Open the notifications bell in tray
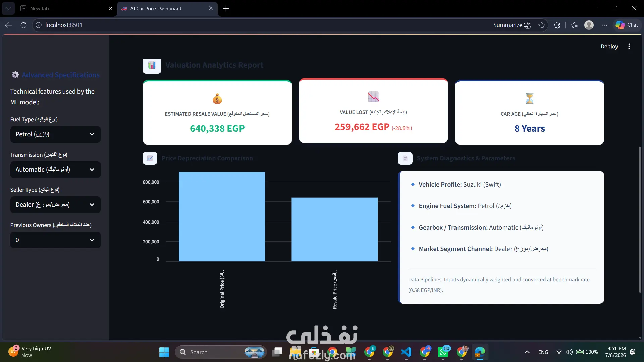644x362 pixels. (633, 352)
